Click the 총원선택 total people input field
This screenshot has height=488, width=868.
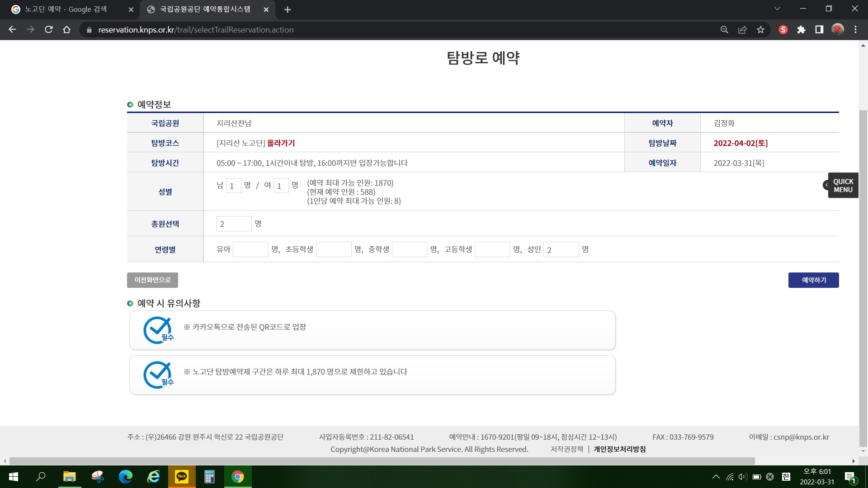point(234,224)
